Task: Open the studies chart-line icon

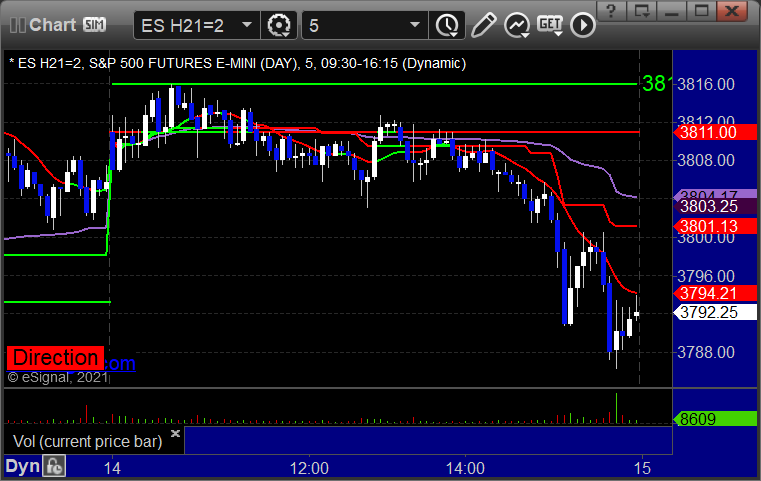Action: tap(516, 25)
